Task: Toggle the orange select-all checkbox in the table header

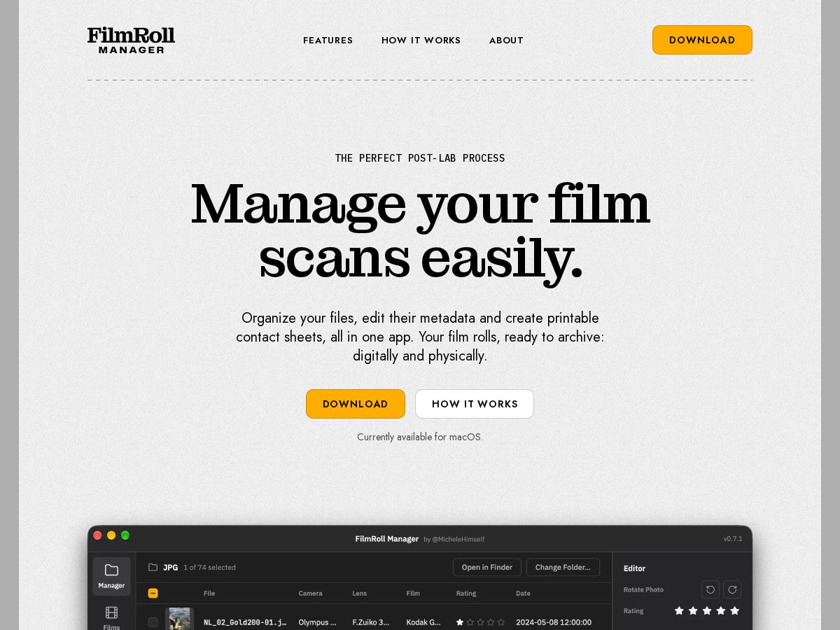Action: click(x=153, y=593)
